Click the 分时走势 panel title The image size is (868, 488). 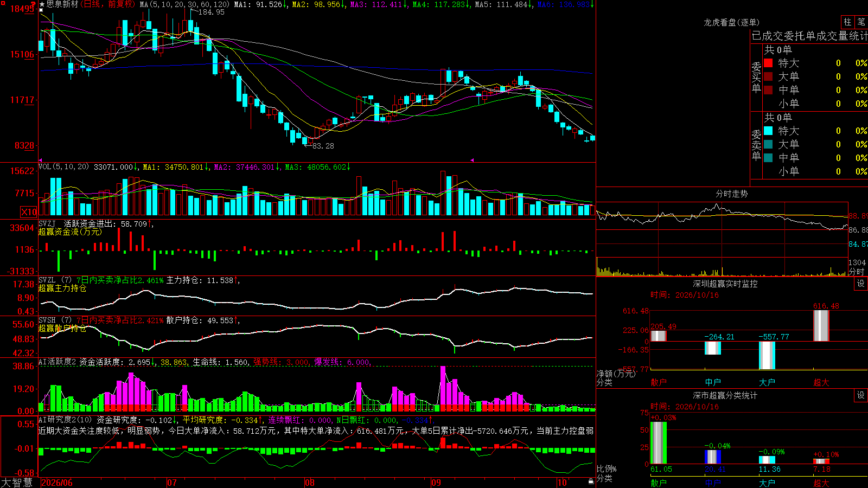point(732,194)
